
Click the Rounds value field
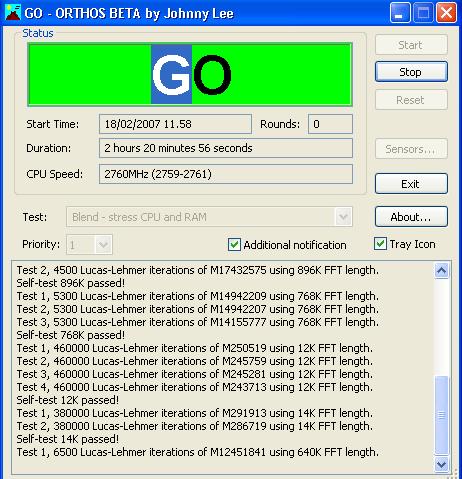330,124
